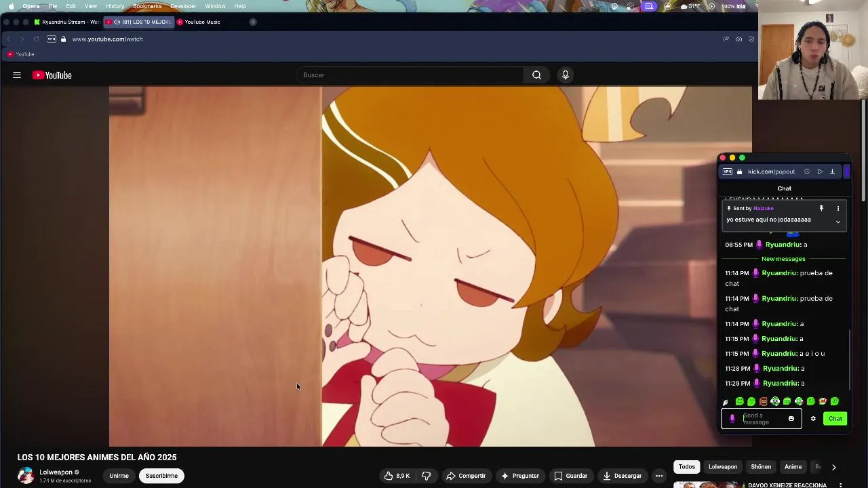868x488 pixels.
Task: Reload the page in the Opera toolbar
Action: [x=36, y=39]
